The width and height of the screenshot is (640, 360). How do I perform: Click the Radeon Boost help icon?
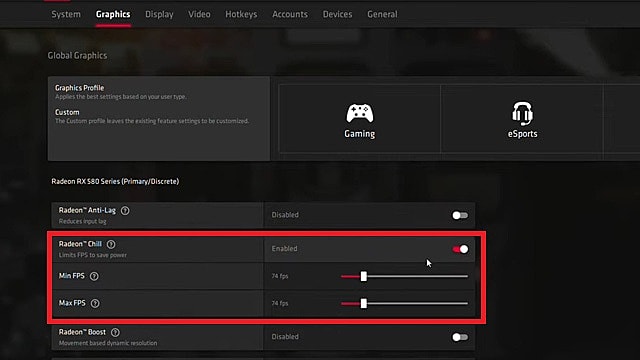(x=116, y=332)
